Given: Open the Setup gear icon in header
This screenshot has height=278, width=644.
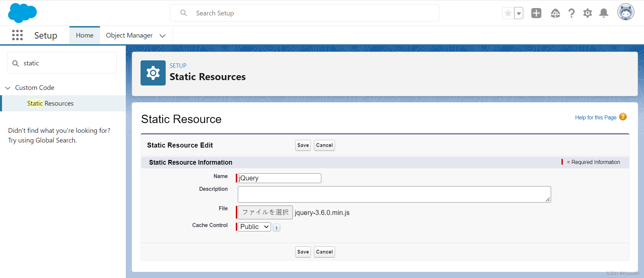Looking at the screenshot, I should [x=587, y=13].
